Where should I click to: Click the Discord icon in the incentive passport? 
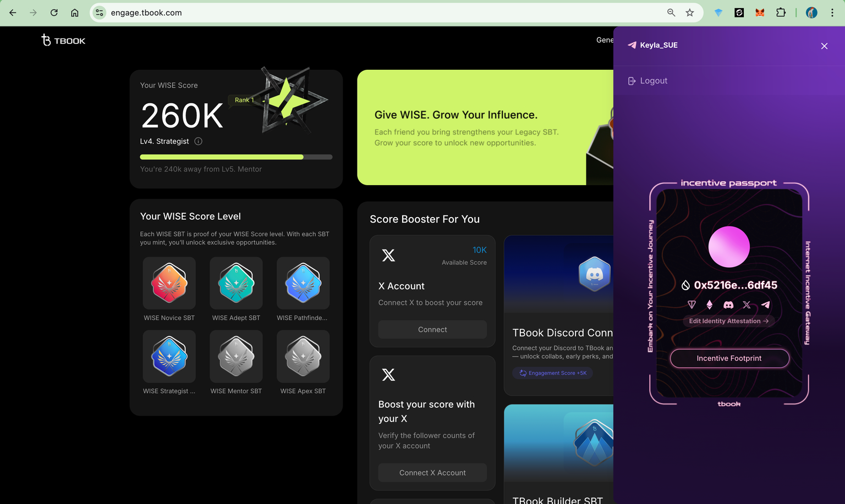click(x=728, y=304)
